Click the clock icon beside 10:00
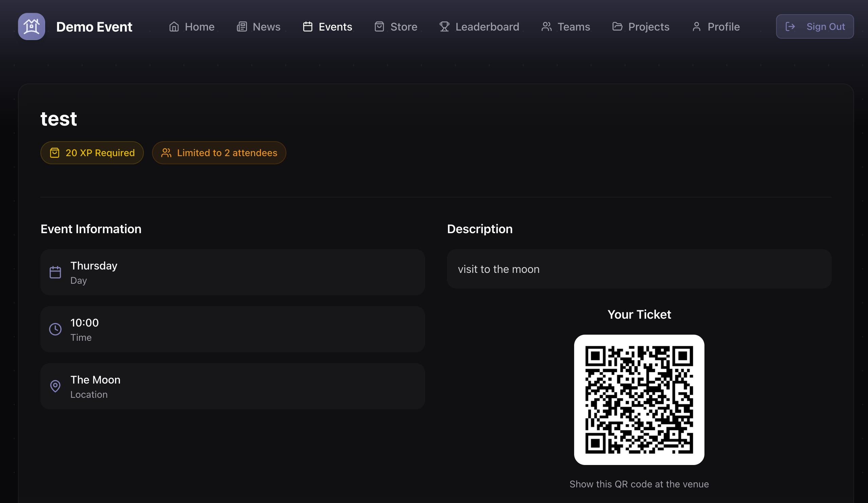 [55, 329]
